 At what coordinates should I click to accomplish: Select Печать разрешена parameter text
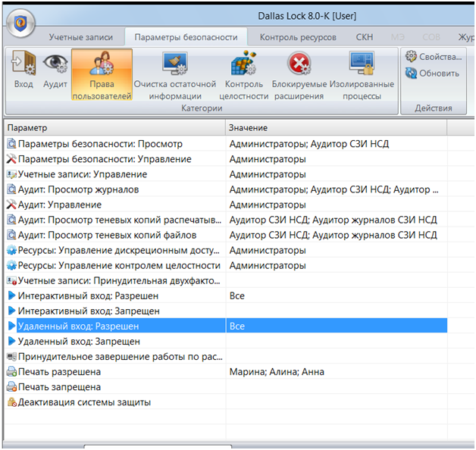59,372
